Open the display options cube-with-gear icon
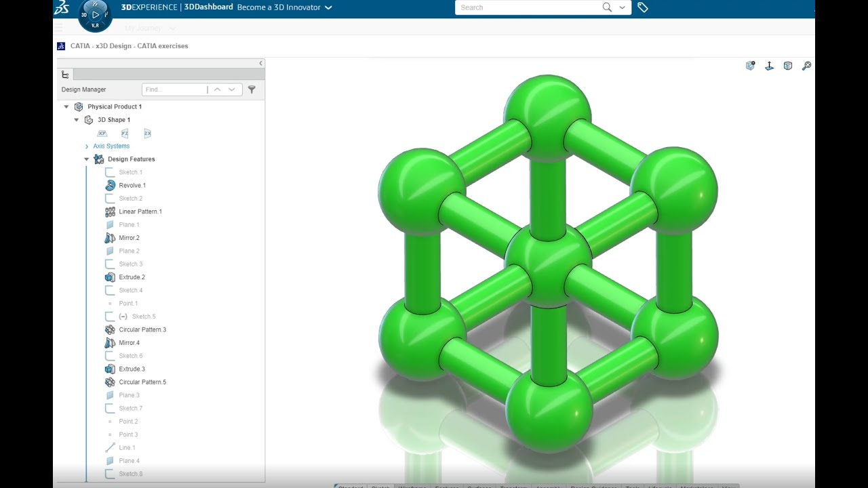 pyautogui.click(x=751, y=66)
